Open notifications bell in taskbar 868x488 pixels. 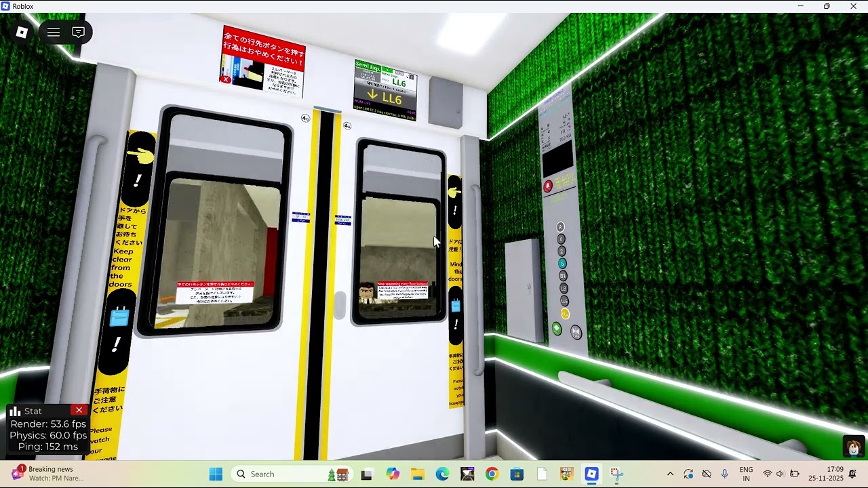coord(853,474)
